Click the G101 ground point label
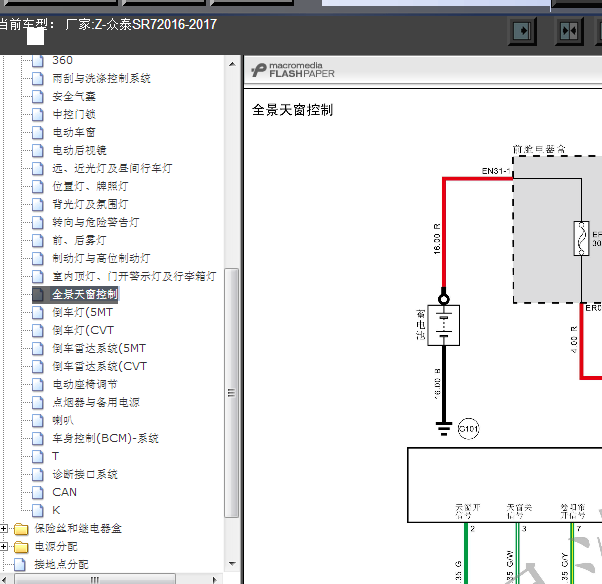The height and width of the screenshot is (584, 602). [468, 428]
